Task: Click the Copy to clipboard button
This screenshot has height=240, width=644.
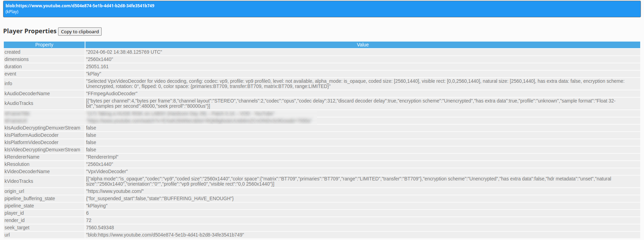Action: click(80, 32)
